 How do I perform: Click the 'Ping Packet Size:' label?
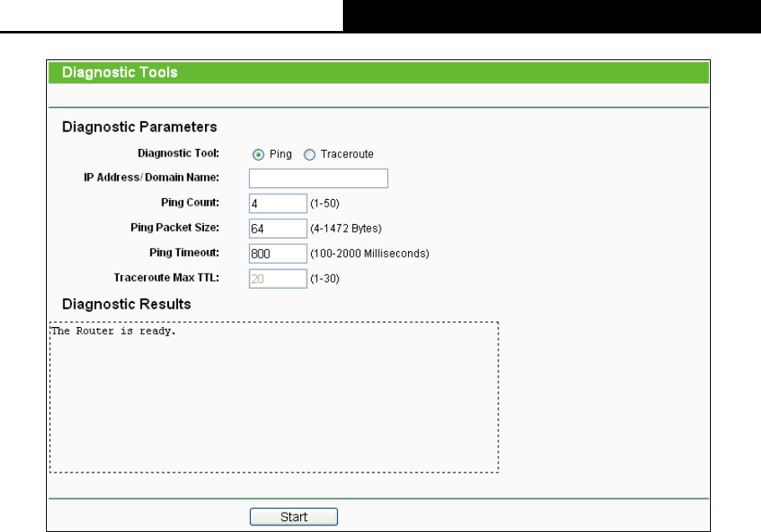pos(175,228)
